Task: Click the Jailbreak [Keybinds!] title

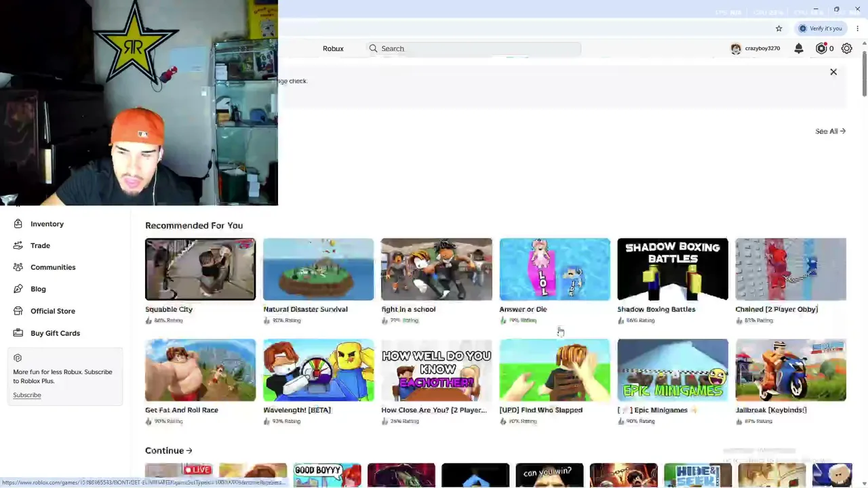Action: point(771,410)
